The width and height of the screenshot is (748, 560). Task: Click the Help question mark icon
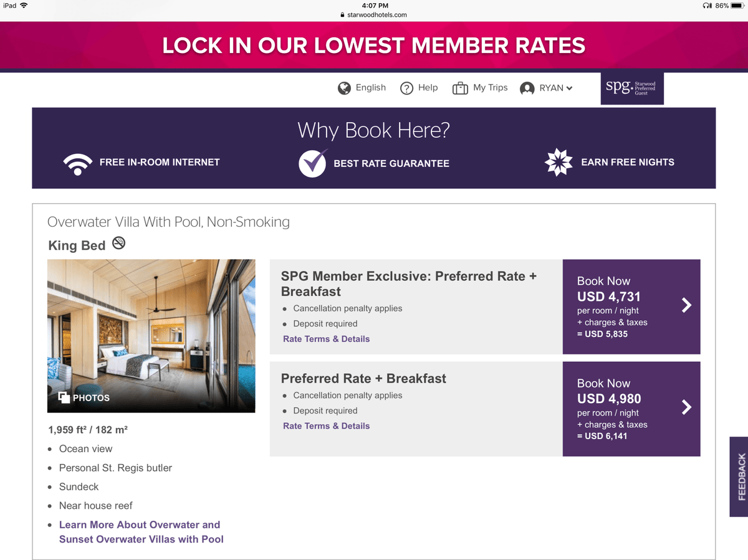(406, 88)
